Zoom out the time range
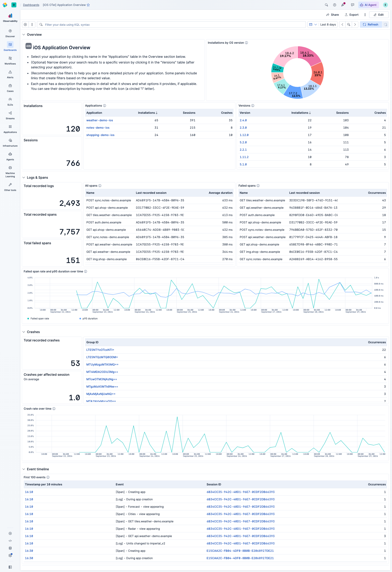The height and width of the screenshot is (572, 392). [x=349, y=25]
